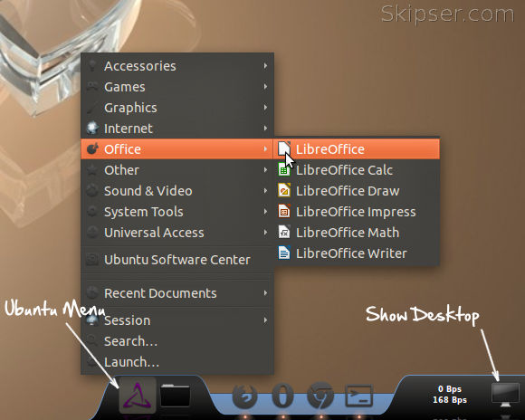Launch LibreOffice Draw
Viewport: 525px width, 420px height.
point(358,190)
